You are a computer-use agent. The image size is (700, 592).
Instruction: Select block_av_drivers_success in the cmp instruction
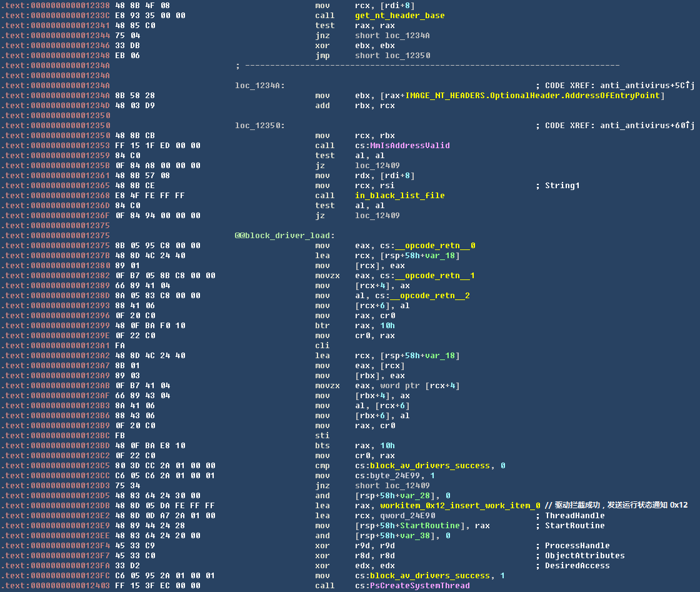pyautogui.click(x=429, y=466)
